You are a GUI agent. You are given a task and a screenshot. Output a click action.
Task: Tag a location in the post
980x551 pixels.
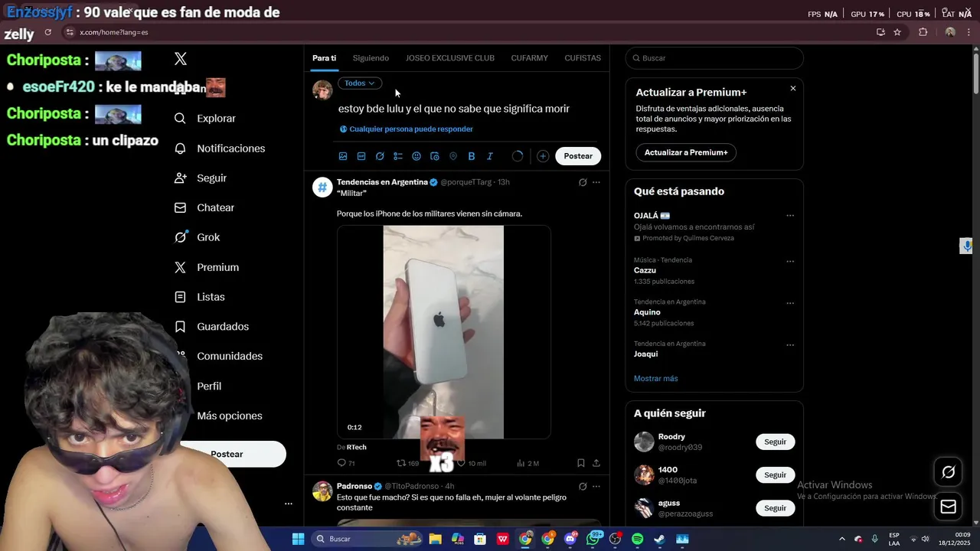(x=453, y=156)
